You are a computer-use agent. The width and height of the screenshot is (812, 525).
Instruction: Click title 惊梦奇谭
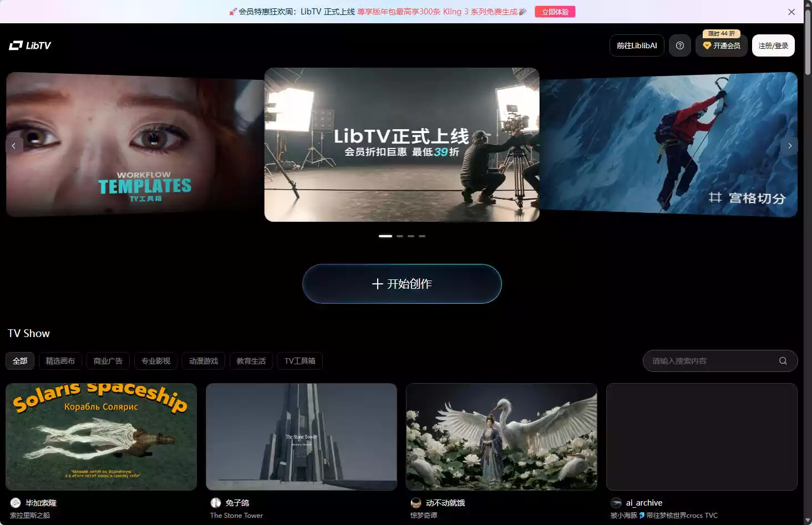[424, 516]
